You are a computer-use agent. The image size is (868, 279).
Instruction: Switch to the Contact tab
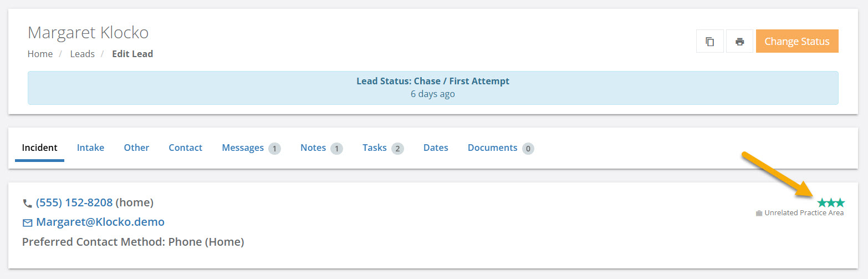tap(185, 148)
